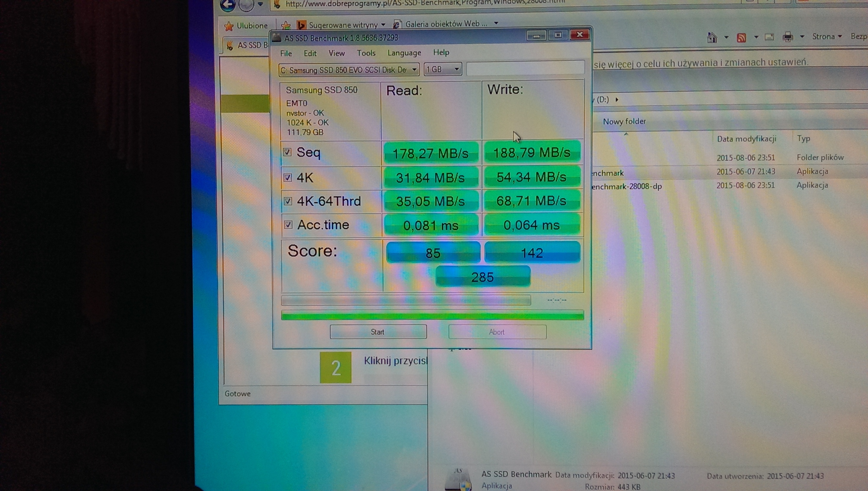This screenshot has width=868, height=491.
Task: Click the write access time 0,064 ms
Action: [x=532, y=225]
